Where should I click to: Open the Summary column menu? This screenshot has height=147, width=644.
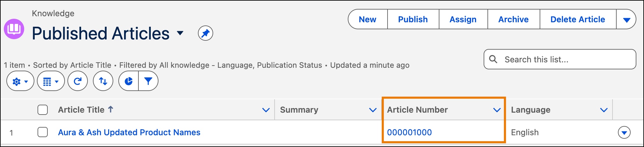(x=373, y=110)
